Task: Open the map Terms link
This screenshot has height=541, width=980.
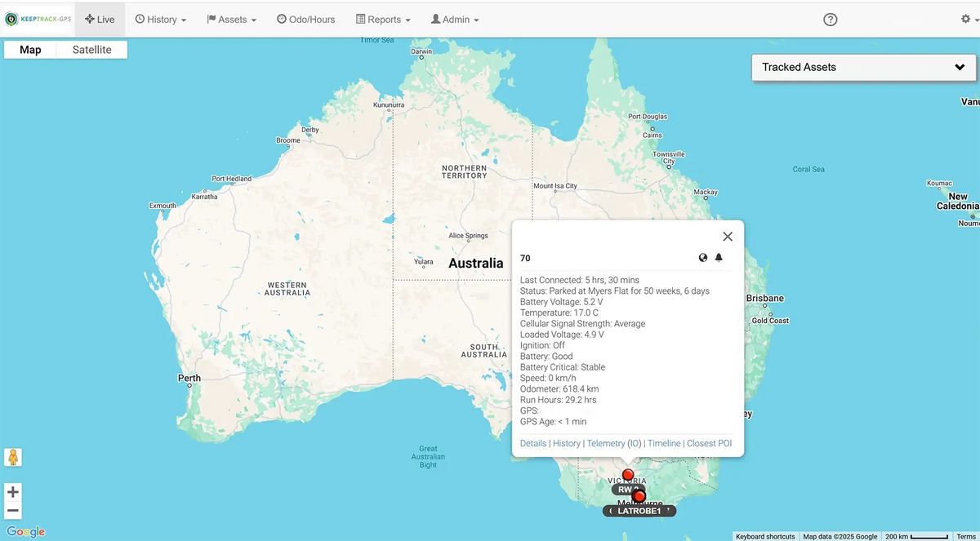Action: [966, 536]
